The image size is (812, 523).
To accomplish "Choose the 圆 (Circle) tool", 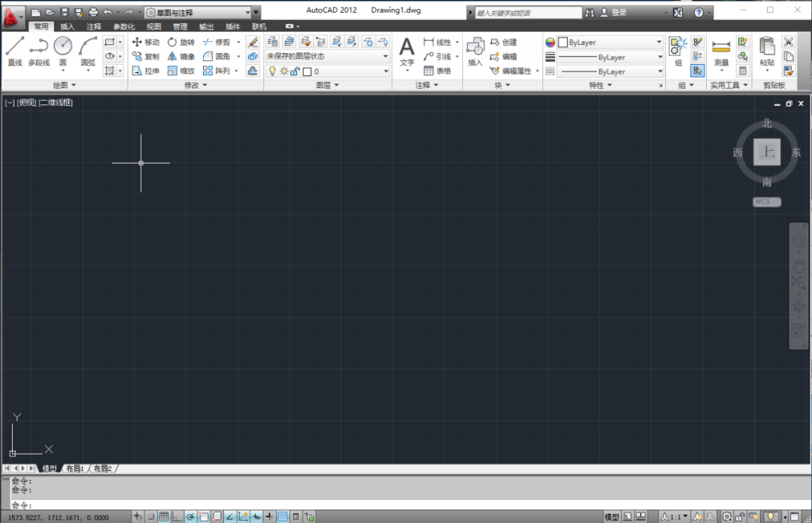I will coord(62,51).
